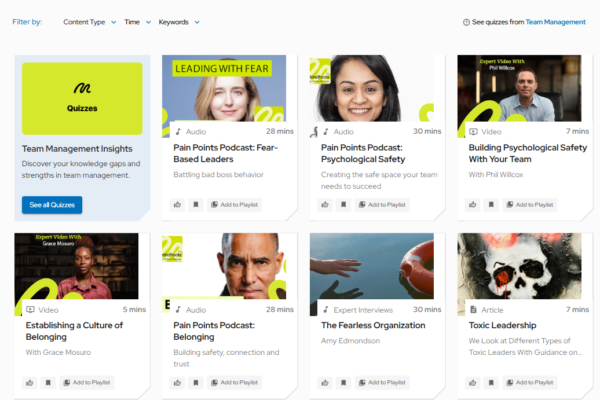This screenshot has height=400, width=600.
Task: Like Establishing a Culture of Belonging video
Action: [29, 382]
